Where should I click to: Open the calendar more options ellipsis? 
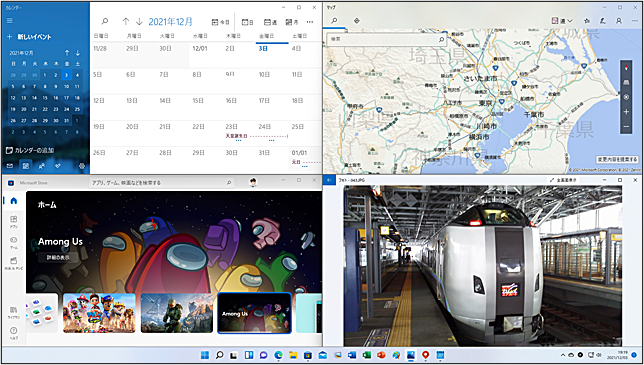(310, 22)
